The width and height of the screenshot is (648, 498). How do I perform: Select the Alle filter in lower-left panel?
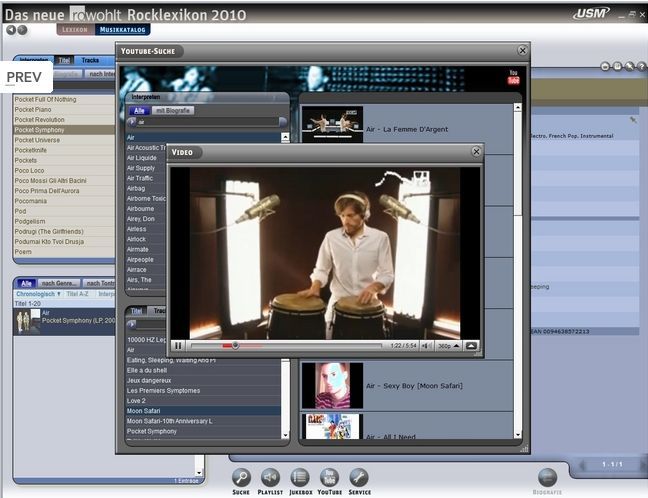coord(26,284)
